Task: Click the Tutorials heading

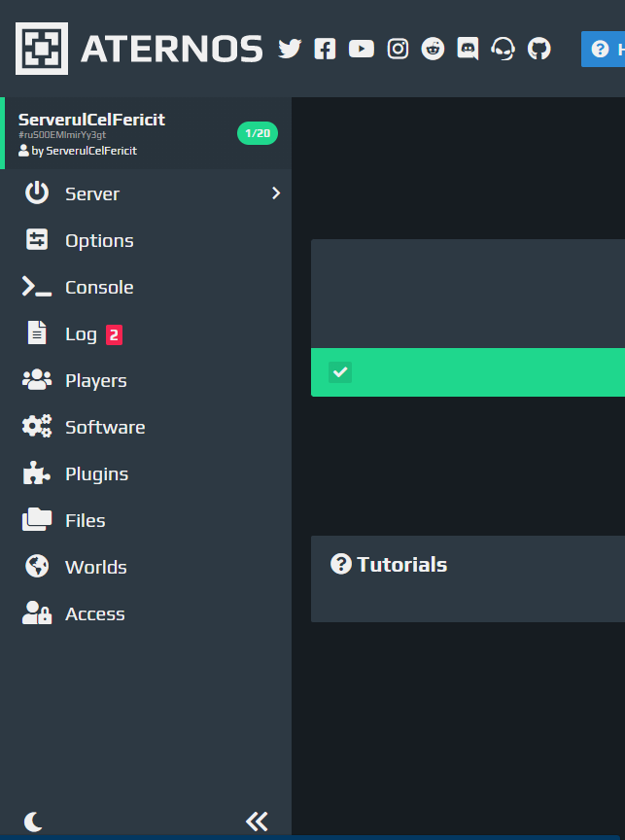Action: (x=401, y=564)
